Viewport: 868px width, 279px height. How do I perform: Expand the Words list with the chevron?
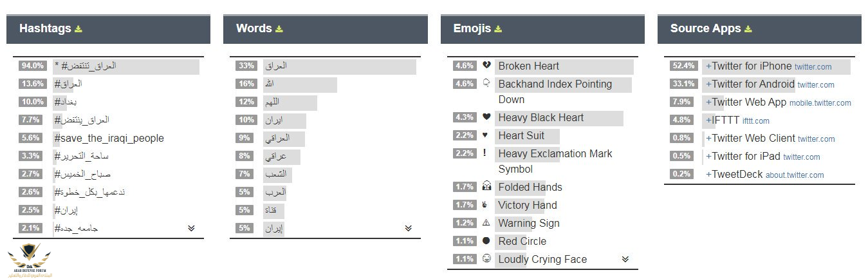click(408, 228)
